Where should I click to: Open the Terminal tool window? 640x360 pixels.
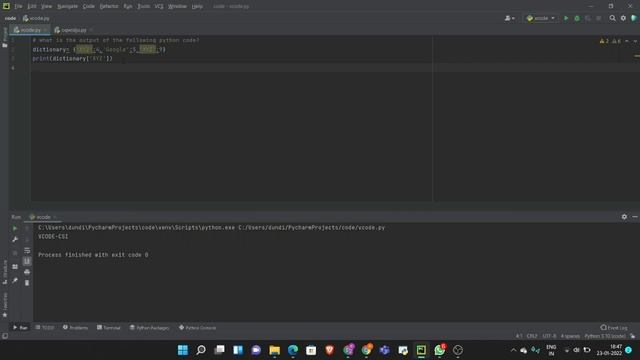(109, 327)
